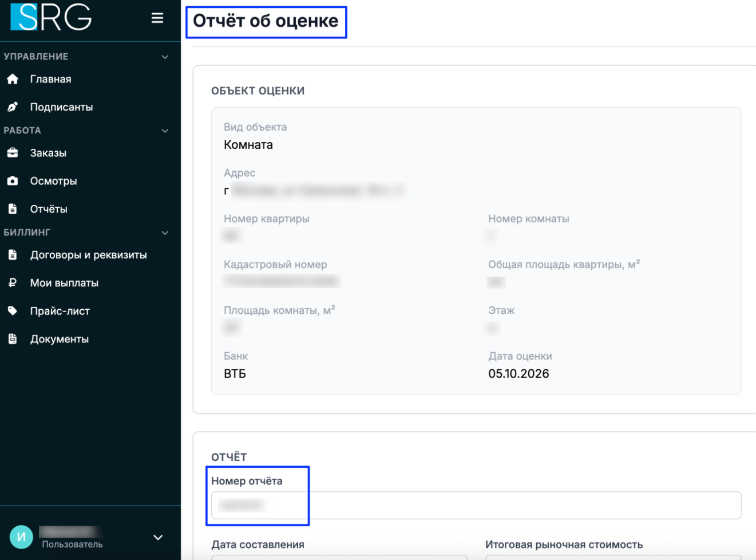Click the camera icon beside Осмотры
Viewport: 756px width, 560px height.
pyautogui.click(x=13, y=181)
